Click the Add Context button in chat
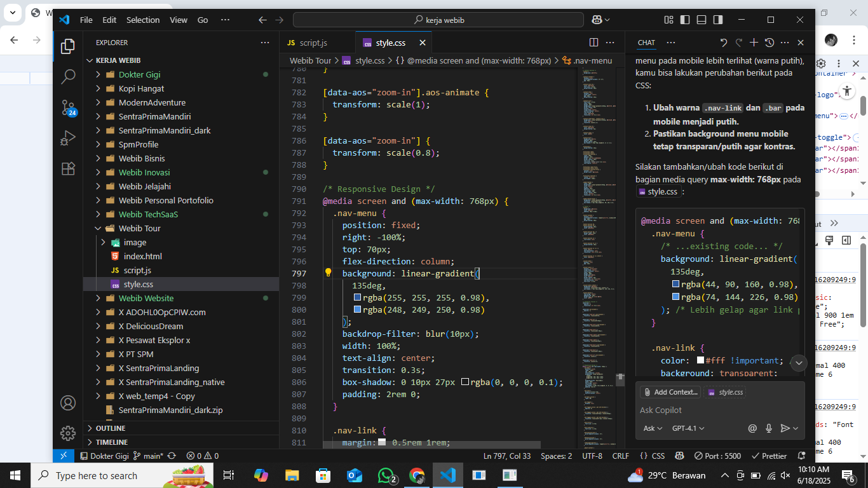 [x=670, y=392]
